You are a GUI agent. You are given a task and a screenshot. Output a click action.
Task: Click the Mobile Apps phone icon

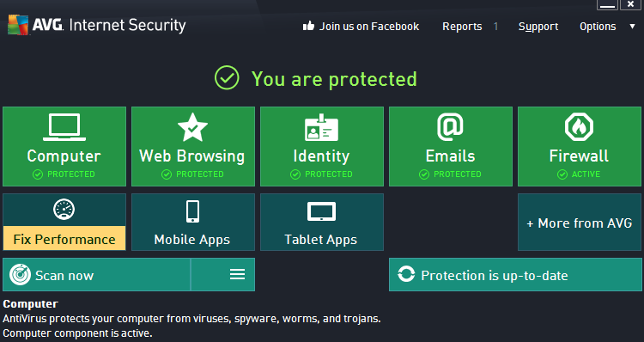pyautogui.click(x=192, y=211)
